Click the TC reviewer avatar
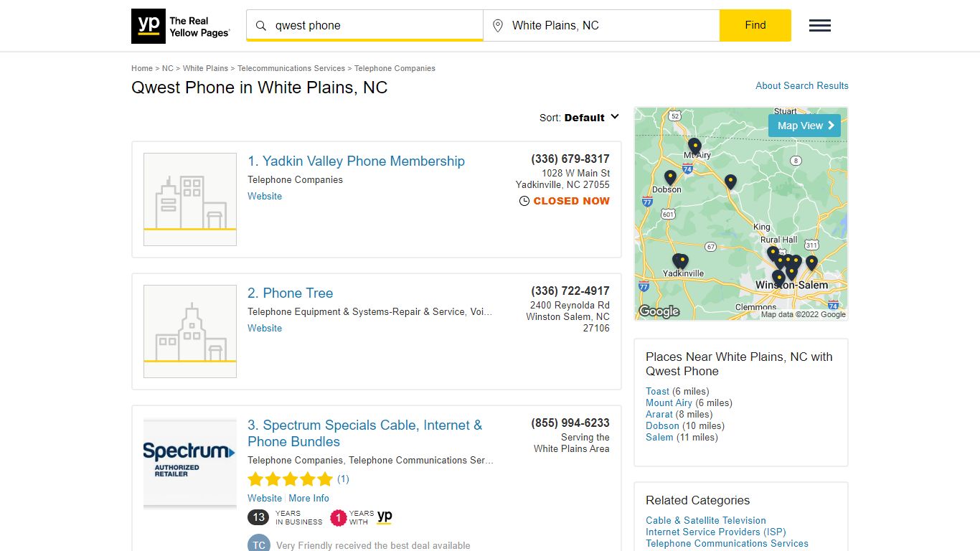980x551 pixels. pyautogui.click(x=259, y=544)
